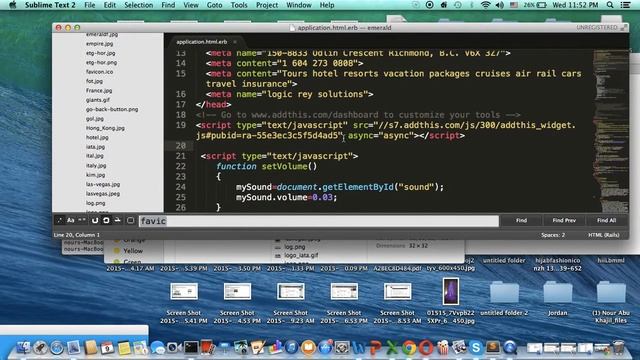The image size is (640, 360).
Task: Open France.jpg in the sidebar
Action: tap(99, 91)
